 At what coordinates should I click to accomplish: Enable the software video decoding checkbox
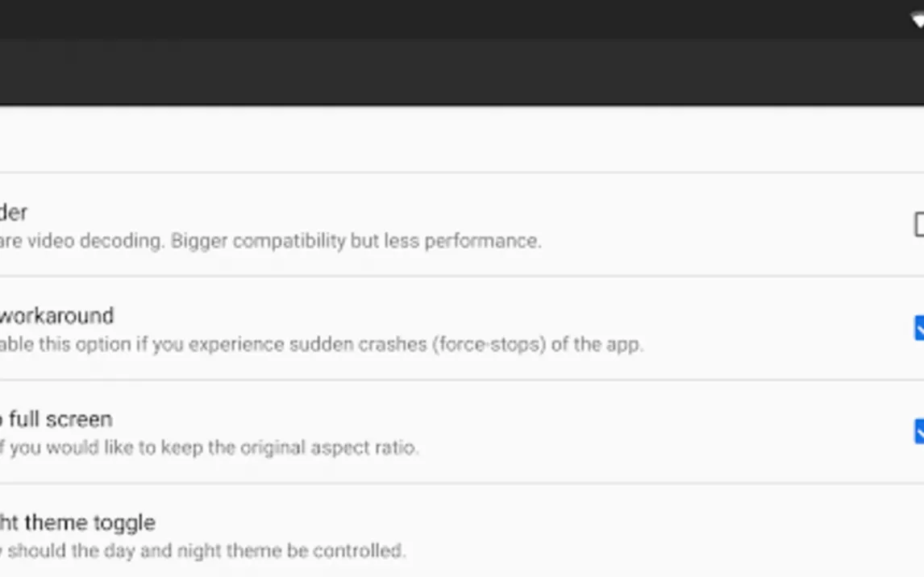click(918, 225)
